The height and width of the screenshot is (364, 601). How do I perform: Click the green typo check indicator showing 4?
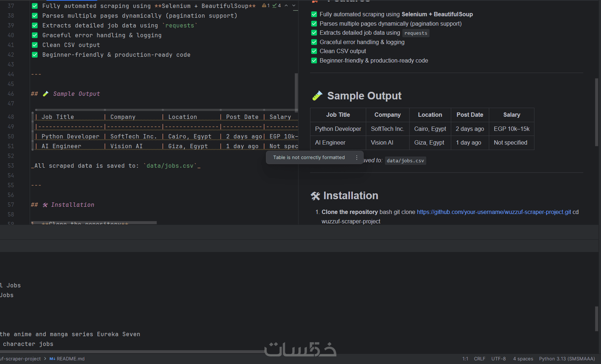tap(277, 5)
